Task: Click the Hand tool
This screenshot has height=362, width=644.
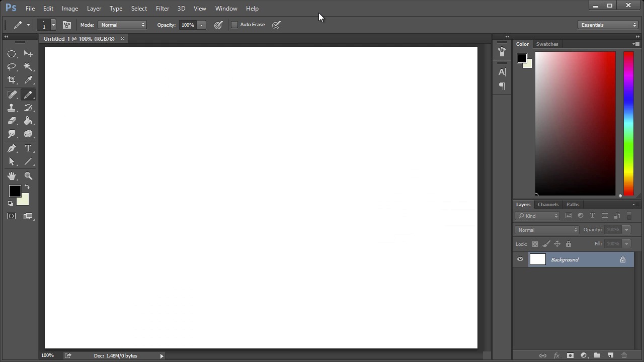Action: click(12, 176)
